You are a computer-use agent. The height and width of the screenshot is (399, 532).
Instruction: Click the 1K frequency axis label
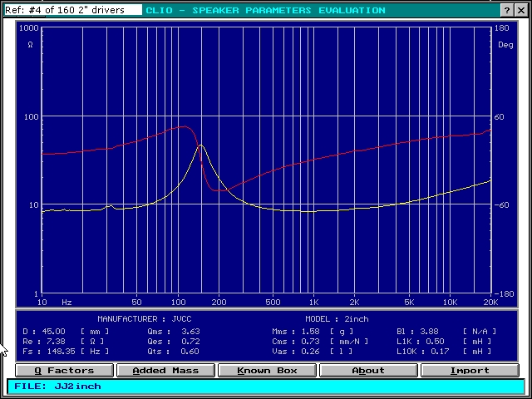point(313,302)
